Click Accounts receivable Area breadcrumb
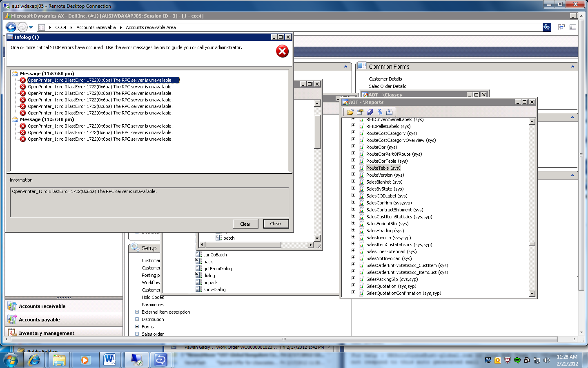 tap(151, 27)
